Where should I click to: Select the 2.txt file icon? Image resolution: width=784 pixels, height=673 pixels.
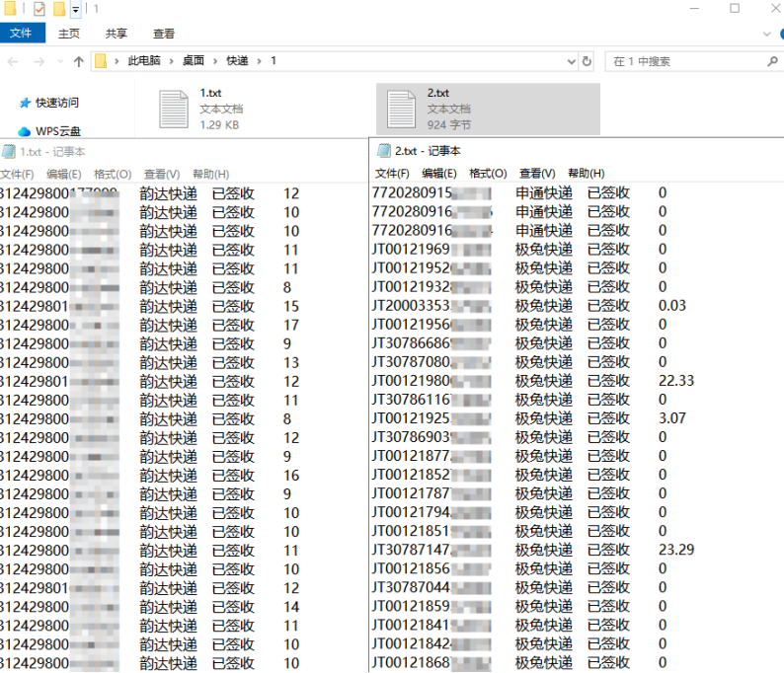401,109
